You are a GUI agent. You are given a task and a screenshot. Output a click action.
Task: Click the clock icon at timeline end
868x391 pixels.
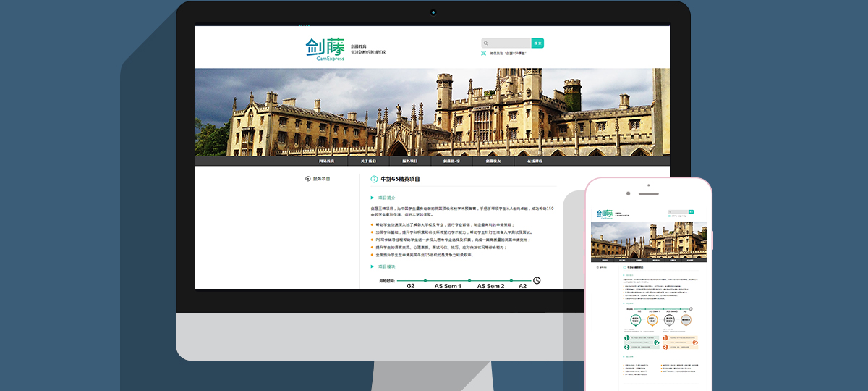click(537, 280)
